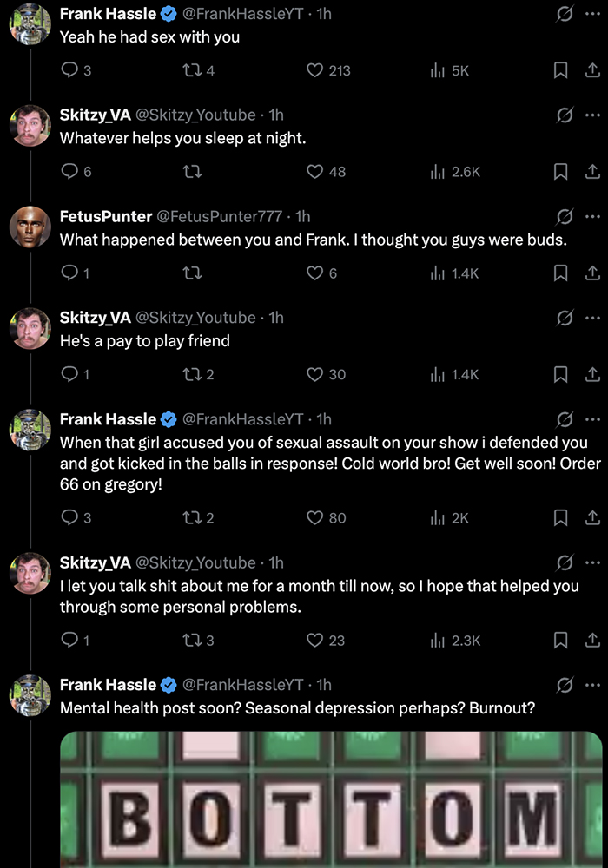Click FetusPunter's profile avatar
The height and width of the screenshot is (868, 608).
coord(30,227)
